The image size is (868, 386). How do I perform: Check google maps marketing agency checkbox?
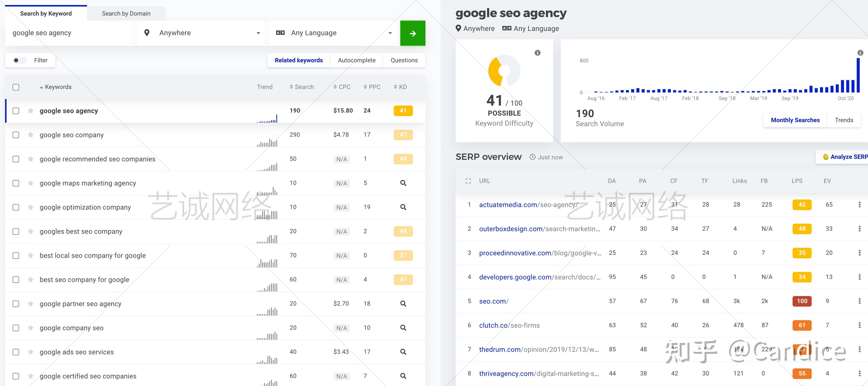(x=16, y=183)
